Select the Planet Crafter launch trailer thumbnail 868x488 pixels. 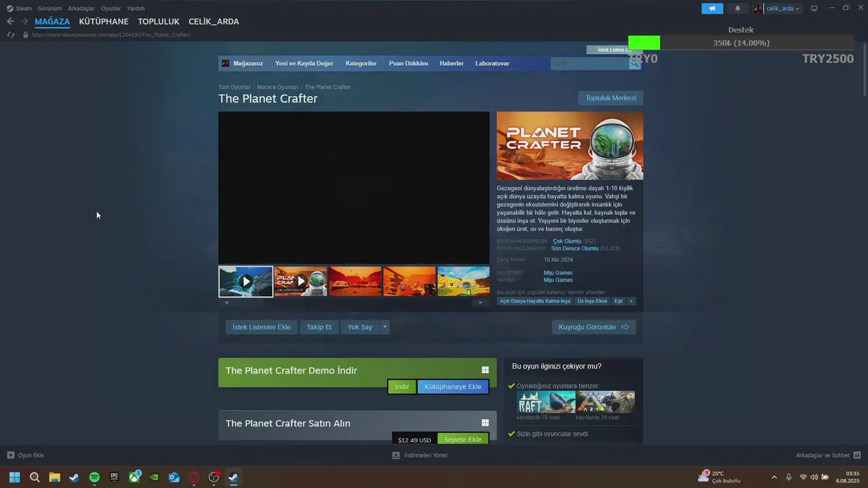301,281
